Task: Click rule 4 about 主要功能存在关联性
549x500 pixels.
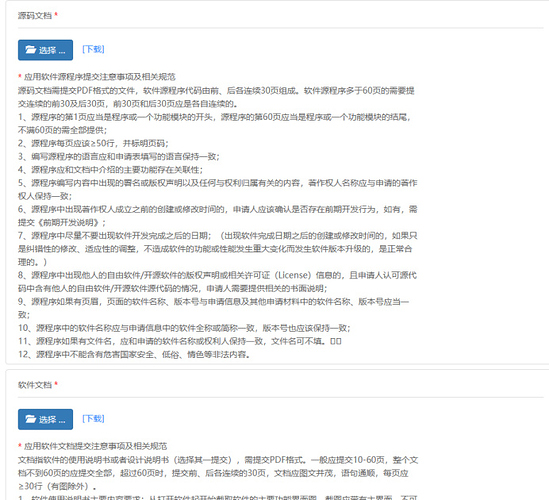Action: pos(110,170)
